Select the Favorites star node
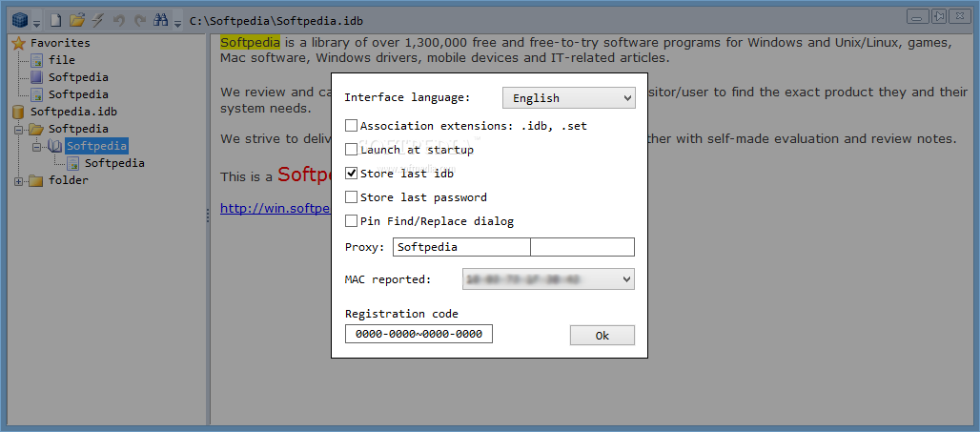 pos(51,43)
